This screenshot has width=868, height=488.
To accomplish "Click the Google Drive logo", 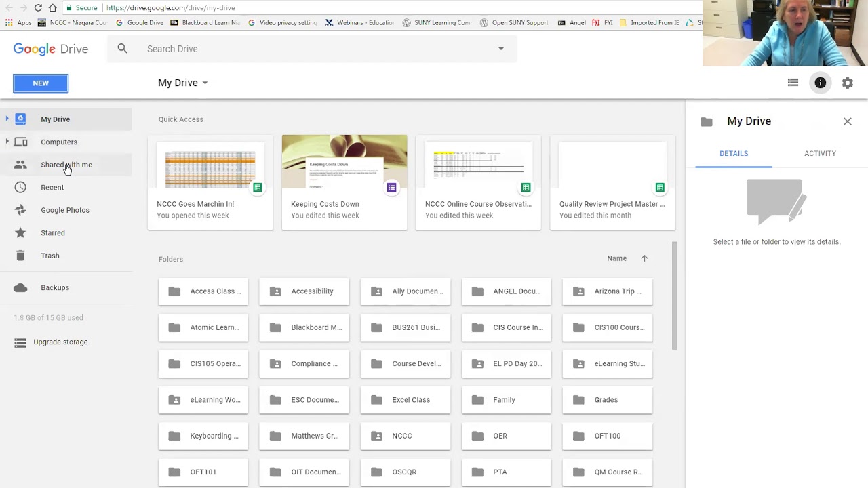I will pyautogui.click(x=51, y=49).
